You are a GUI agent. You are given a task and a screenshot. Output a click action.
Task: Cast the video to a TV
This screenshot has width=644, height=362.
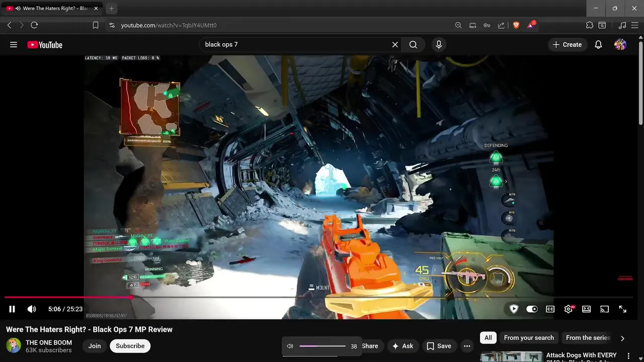click(605, 309)
